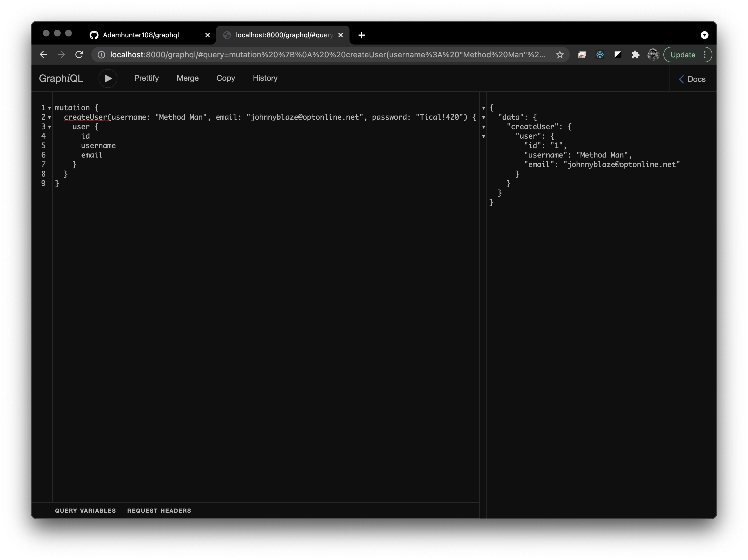This screenshot has width=748, height=560.
Task: Go back with the browser back arrow
Action: [43, 55]
